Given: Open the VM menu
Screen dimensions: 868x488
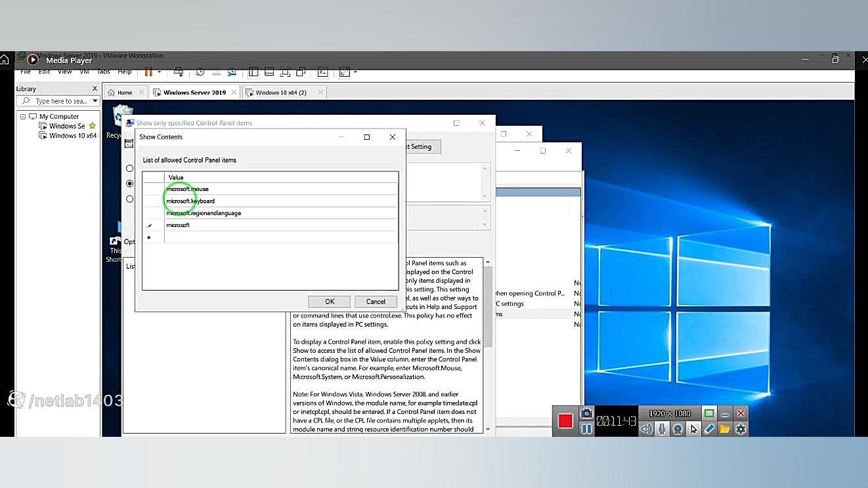Looking at the screenshot, I should point(84,71).
